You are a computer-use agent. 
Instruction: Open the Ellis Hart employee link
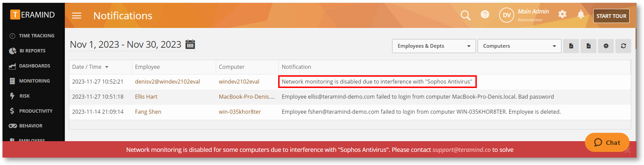(146, 96)
